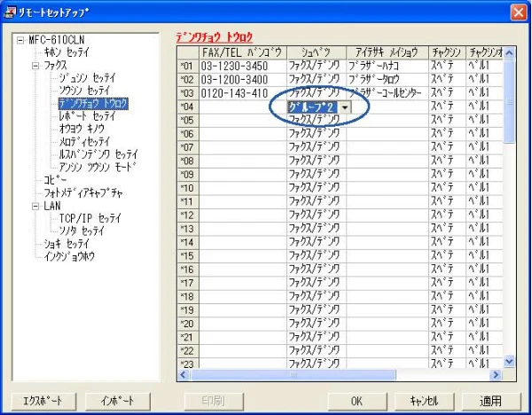The height and width of the screenshot is (415, 532).
Task: Collapse the MFC-610CLN root tree node
Action: click(20, 40)
